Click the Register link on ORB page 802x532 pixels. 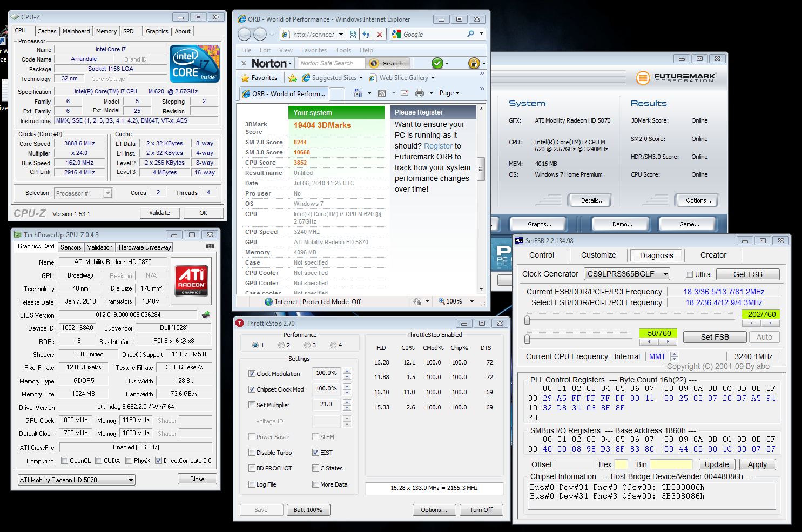pos(438,146)
